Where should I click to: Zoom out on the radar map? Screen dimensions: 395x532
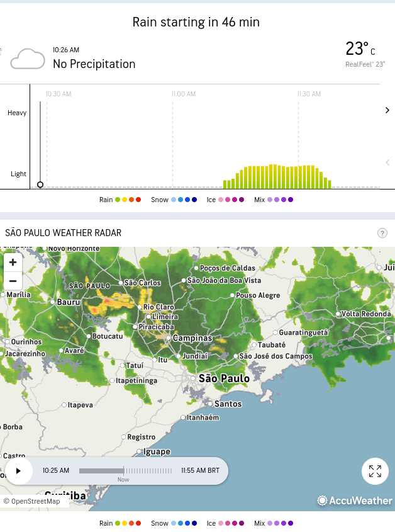pyautogui.click(x=13, y=281)
